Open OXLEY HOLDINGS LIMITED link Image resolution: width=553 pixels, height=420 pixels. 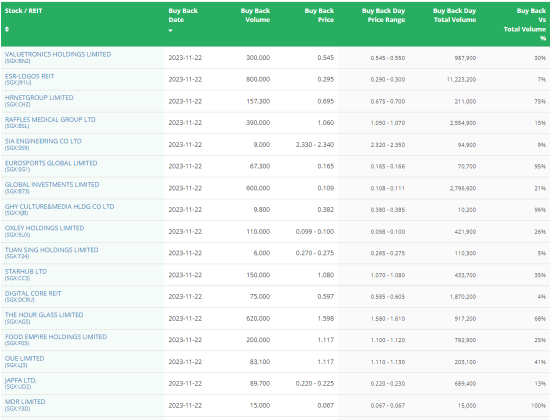(44, 228)
